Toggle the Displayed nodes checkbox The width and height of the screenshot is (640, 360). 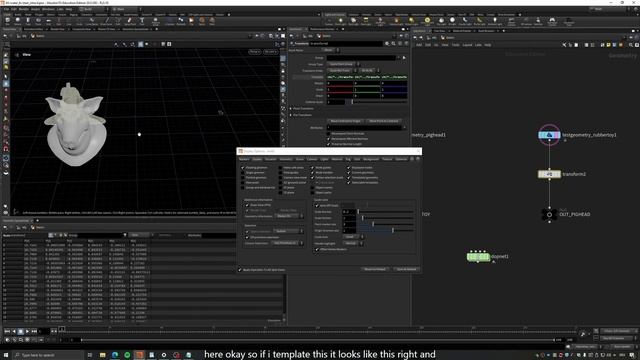point(349,168)
